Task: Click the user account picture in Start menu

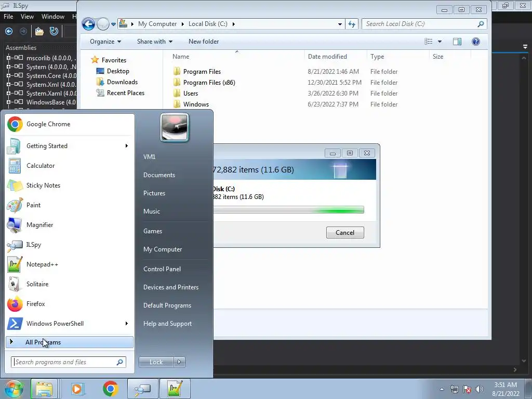Action: point(175,128)
